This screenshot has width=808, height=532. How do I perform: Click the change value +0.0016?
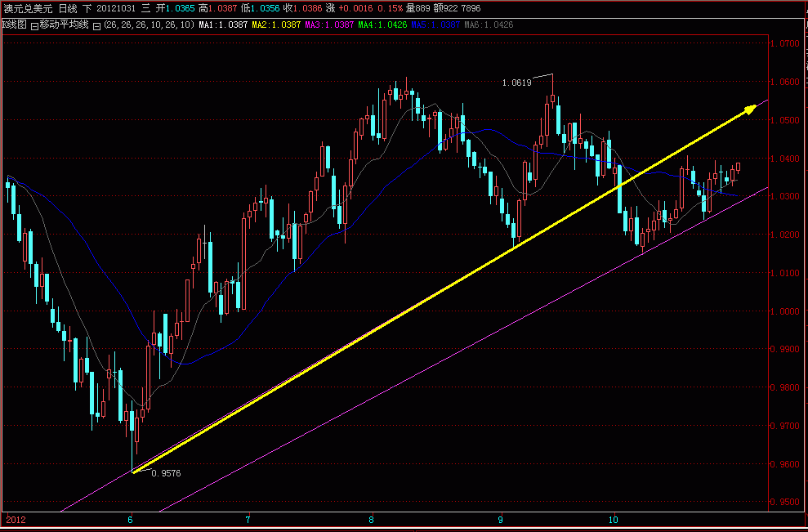tap(355, 9)
